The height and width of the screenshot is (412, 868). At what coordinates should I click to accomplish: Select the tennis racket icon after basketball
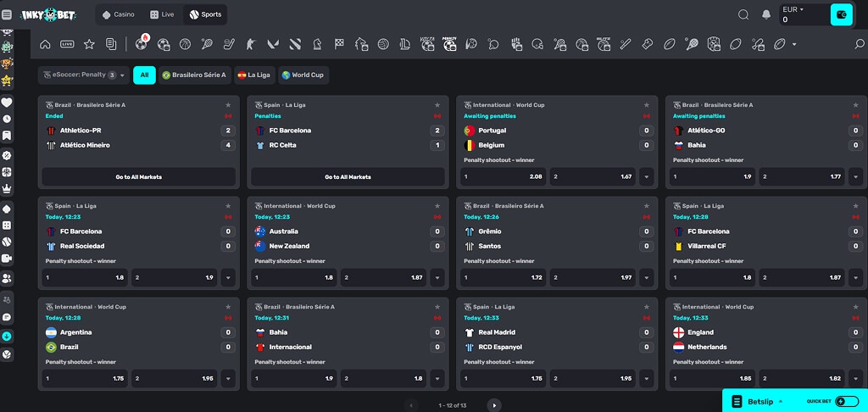(x=207, y=44)
